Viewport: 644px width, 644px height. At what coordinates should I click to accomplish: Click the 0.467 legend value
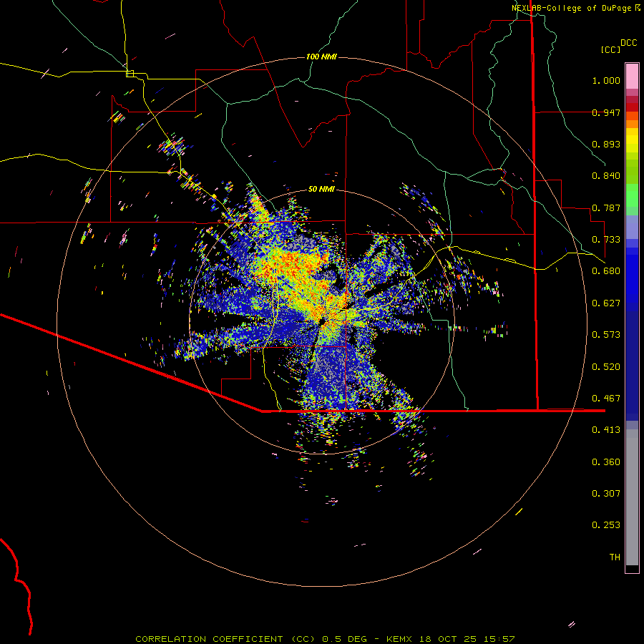tap(606, 399)
